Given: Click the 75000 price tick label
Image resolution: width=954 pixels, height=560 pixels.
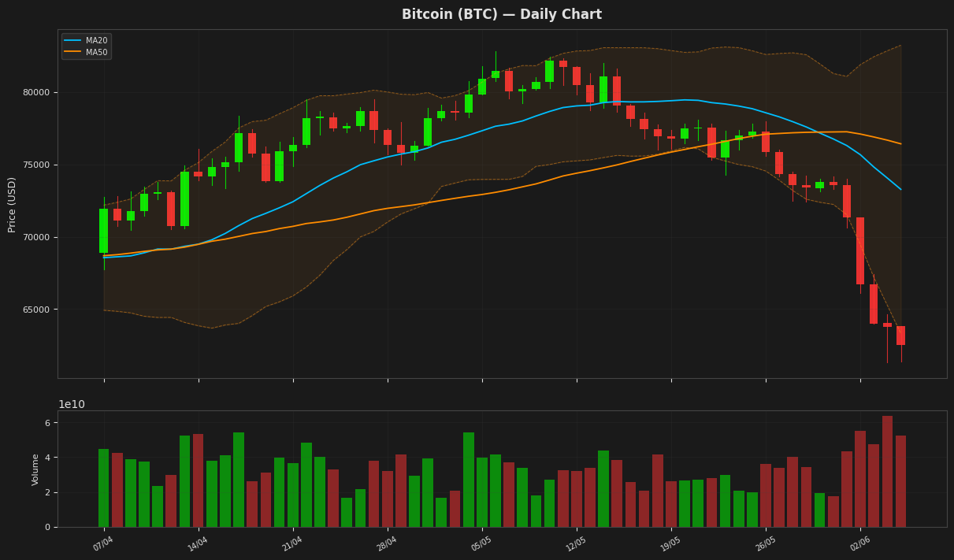Looking at the screenshot, I should click(x=36, y=165).
